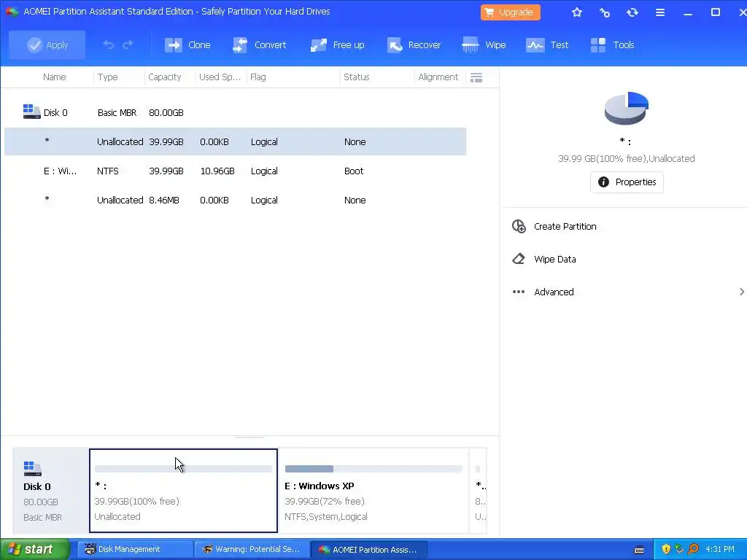Viewport: 747px width, 560px height.
Task: Expand the Advanced options
Action: [x=554, y=292]
